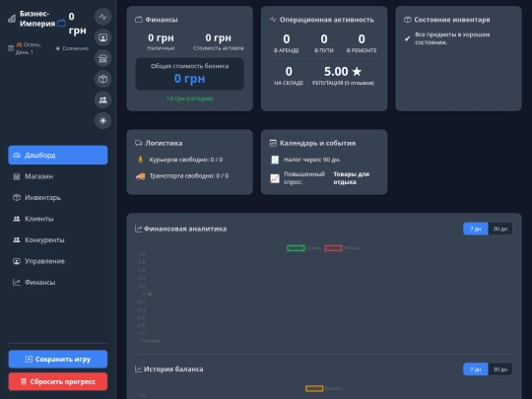Open the Инвентарь section
The height and width of the screenshot is (399, 532).
pyautogui.click(x=58, y=197)
